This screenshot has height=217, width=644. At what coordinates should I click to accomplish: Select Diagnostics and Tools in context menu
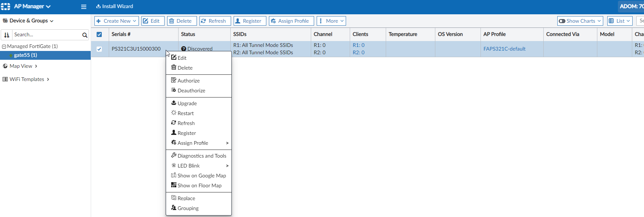(x=202, y=156)
